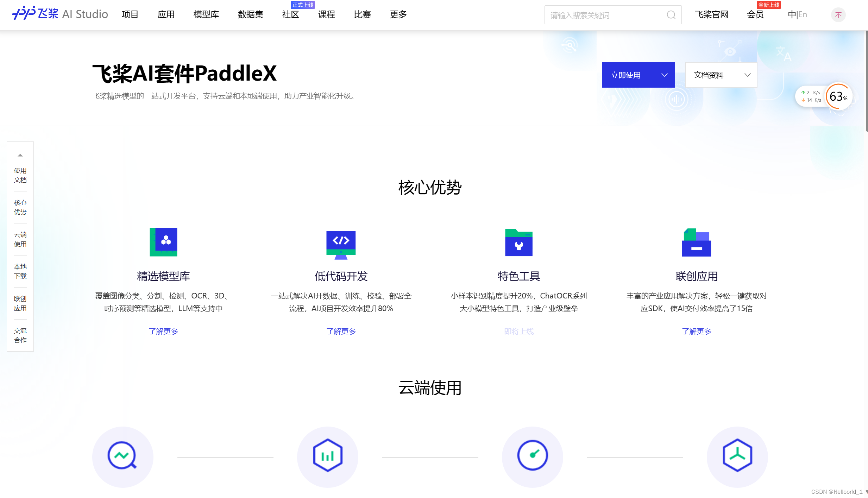Click the gauge dial circle icon

point(532,456)
